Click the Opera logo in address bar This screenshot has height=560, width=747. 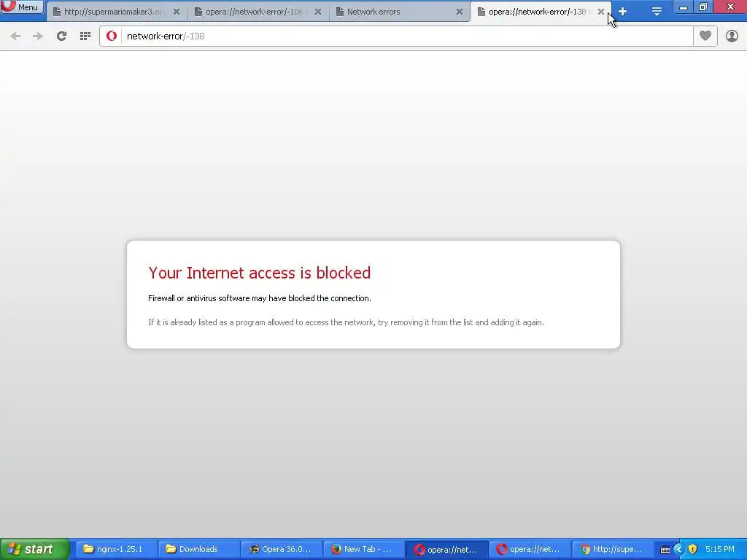click(112, 36)
